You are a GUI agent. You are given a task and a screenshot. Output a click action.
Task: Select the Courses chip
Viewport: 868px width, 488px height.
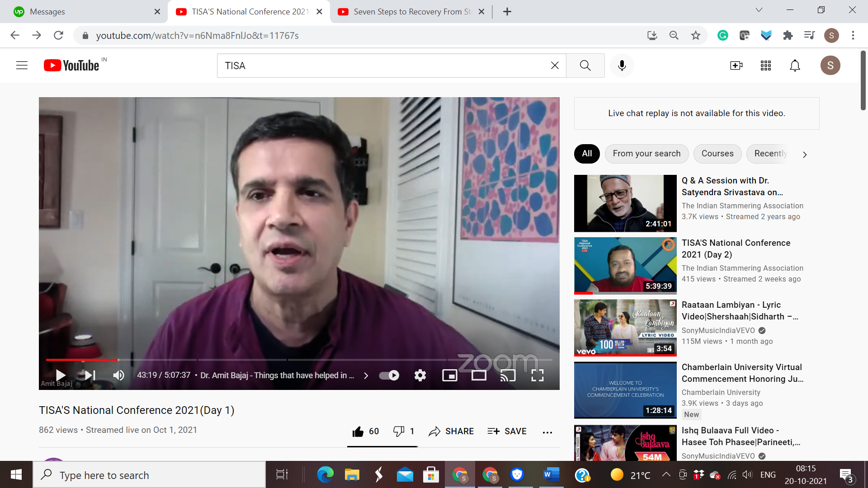(717, 154)
